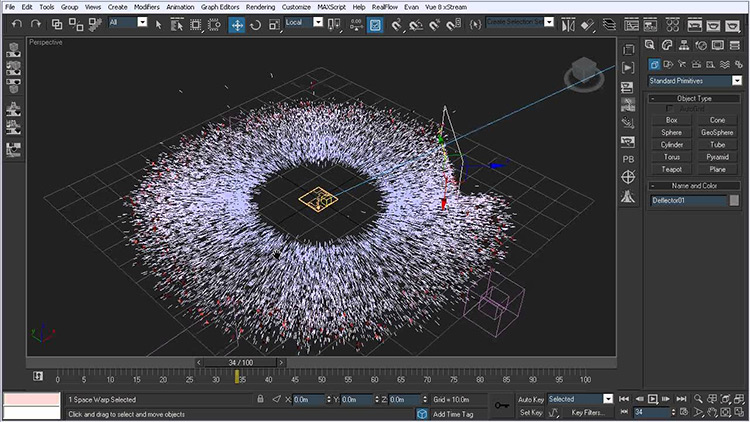Click the X coordinate input field

309,400
